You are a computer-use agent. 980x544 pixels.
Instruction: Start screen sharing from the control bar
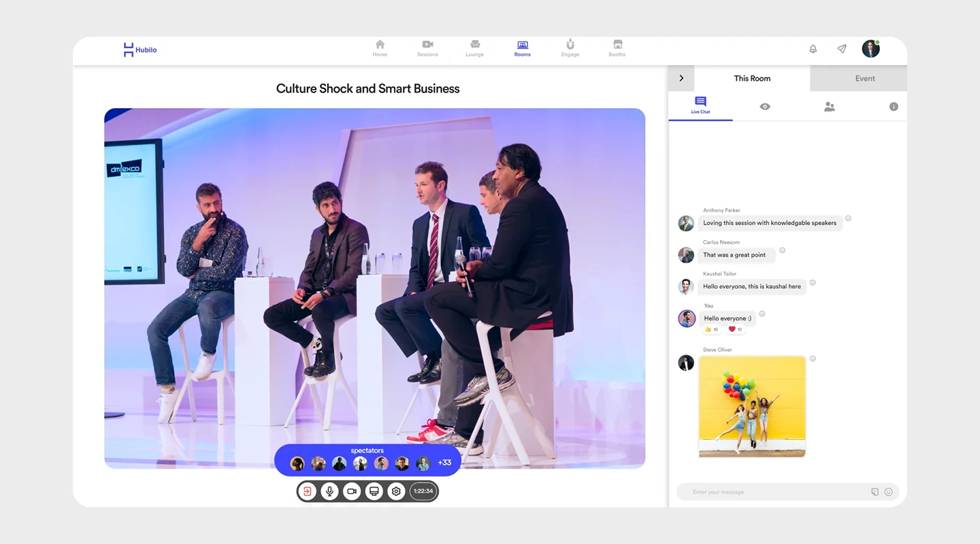pos(374,491)
